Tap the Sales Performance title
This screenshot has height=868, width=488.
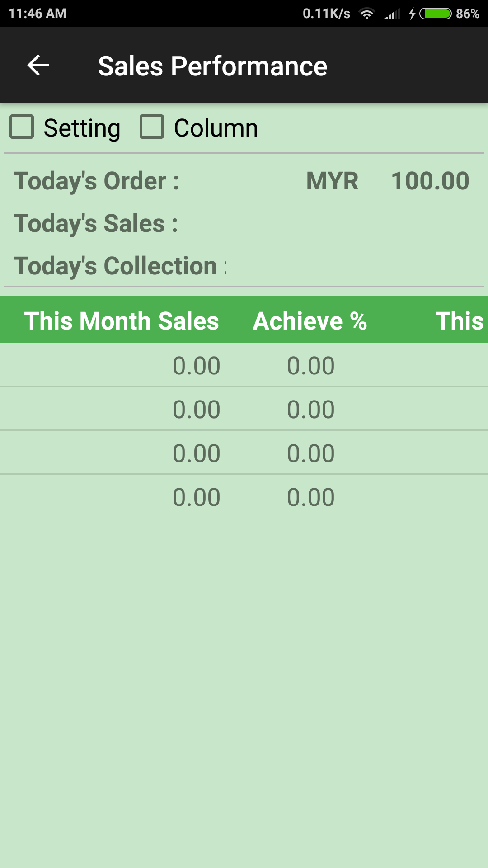click(x=212, y=66)
